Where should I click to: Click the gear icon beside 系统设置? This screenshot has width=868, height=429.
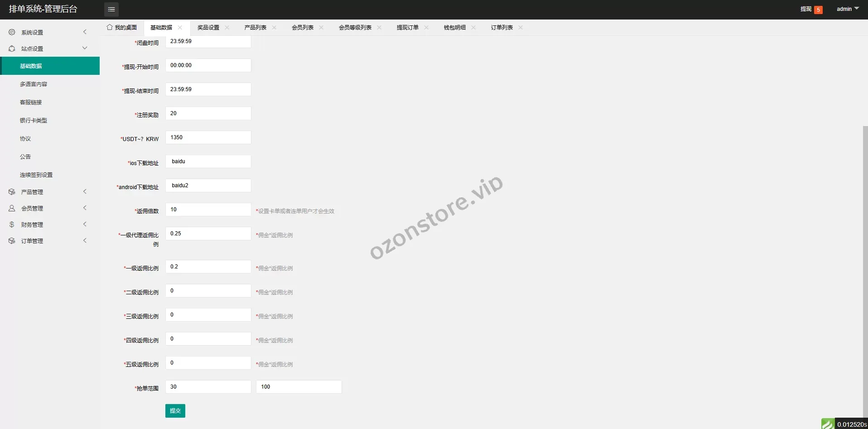tap(12, 32)
